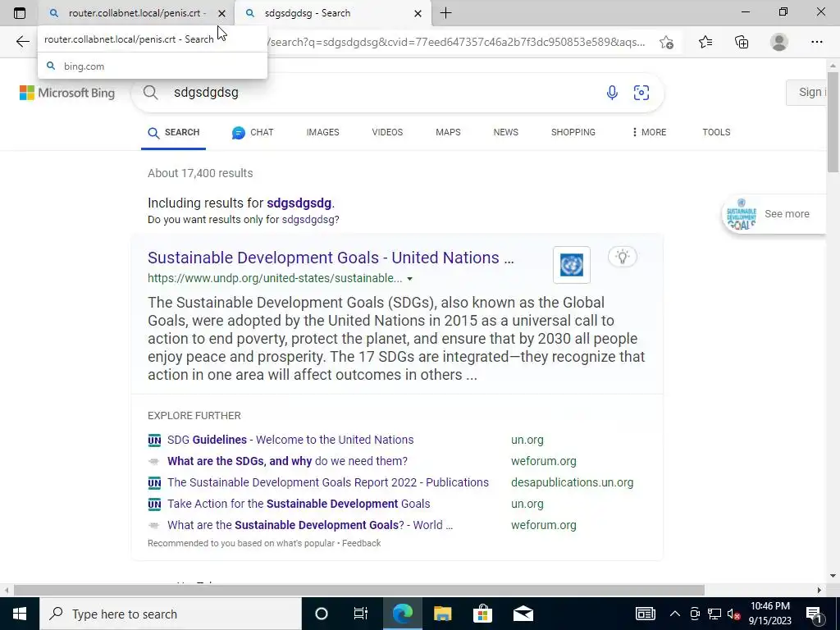
Task: Click the horizontal scrollbar right arrow
Action: 819,590
